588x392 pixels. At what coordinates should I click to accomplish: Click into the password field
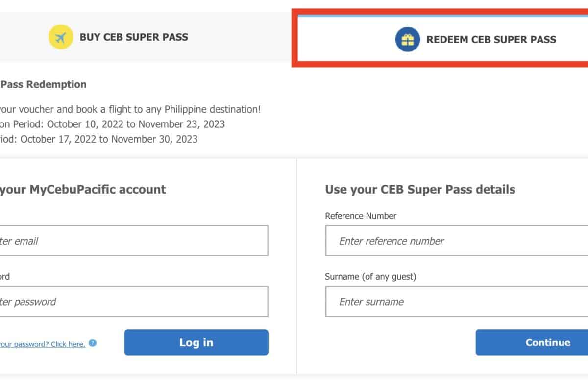pos(133,301)
